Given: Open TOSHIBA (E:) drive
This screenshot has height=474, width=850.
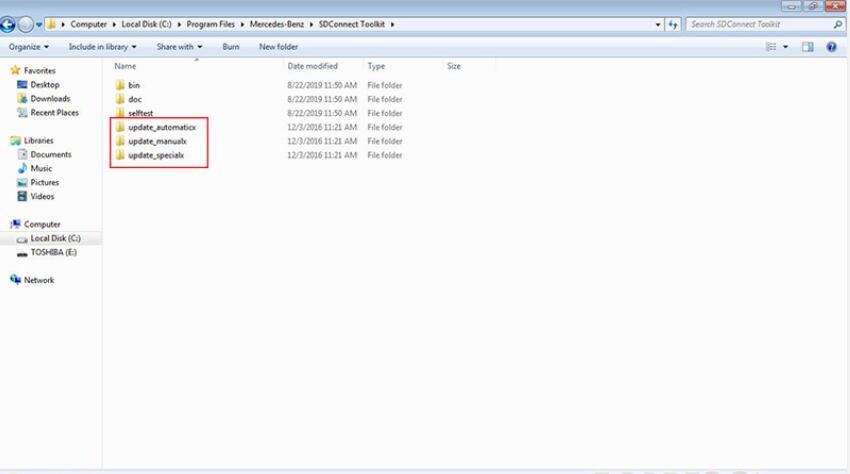Looking at the screenshot, I should pyautogui.click(x=53, y=253).
